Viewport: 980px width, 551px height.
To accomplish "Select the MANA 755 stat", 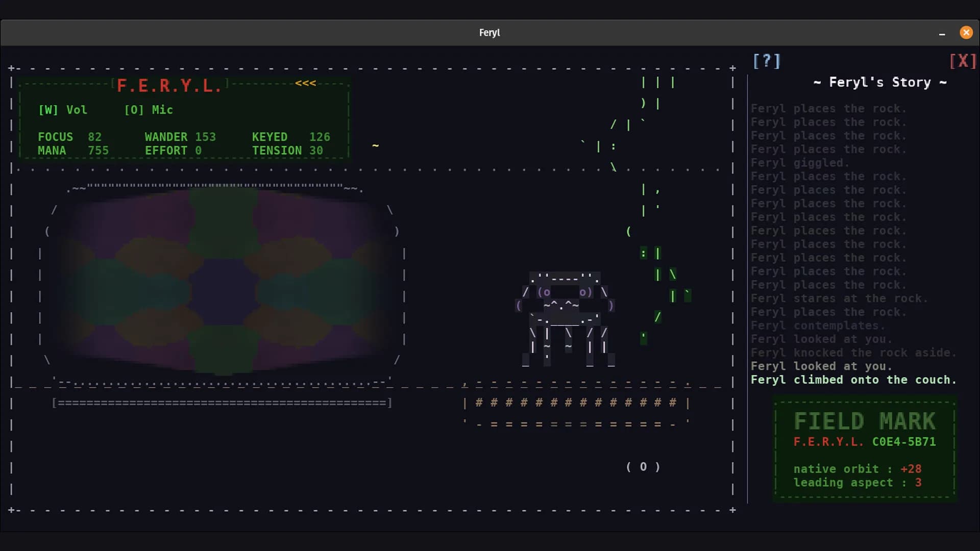I will (73, 151).
